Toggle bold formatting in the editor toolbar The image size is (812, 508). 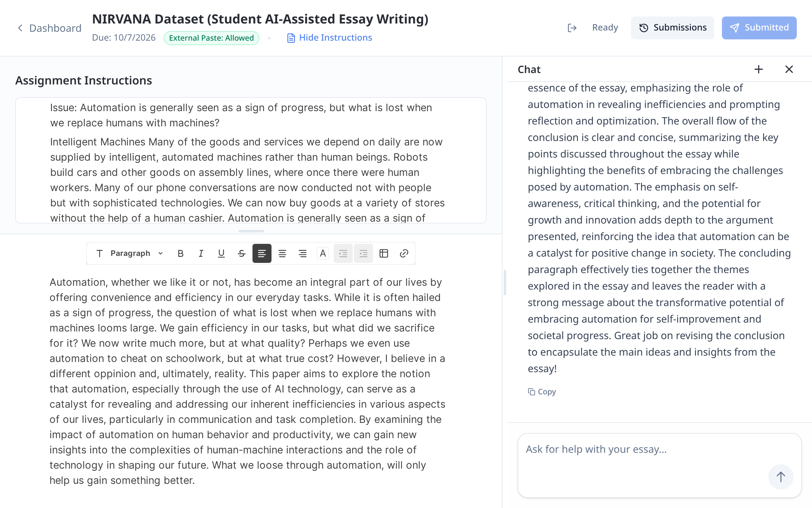click(180, 253)
